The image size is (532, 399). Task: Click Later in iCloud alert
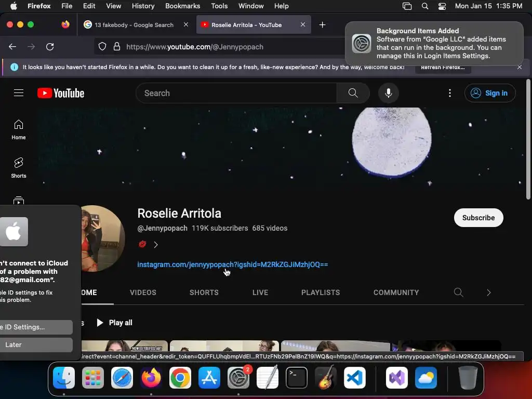36,345
